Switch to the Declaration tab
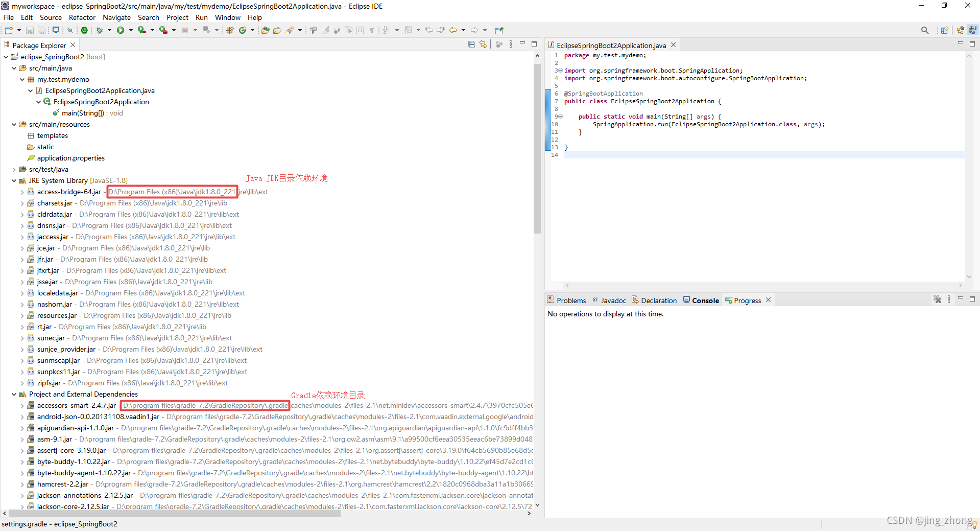The image size is (980, 531). [654, 301]
